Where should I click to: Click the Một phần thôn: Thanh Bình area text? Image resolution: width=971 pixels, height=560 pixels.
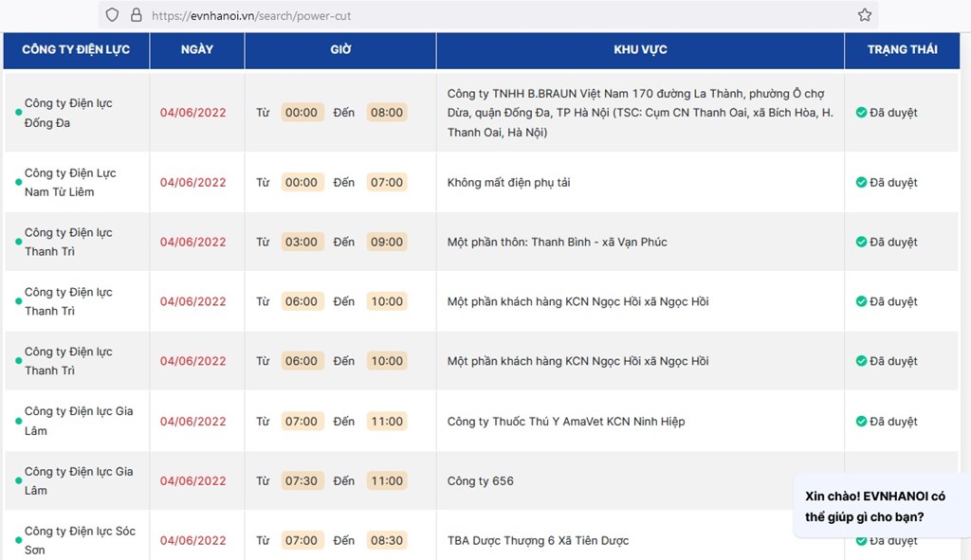click(x=557, y=242)
